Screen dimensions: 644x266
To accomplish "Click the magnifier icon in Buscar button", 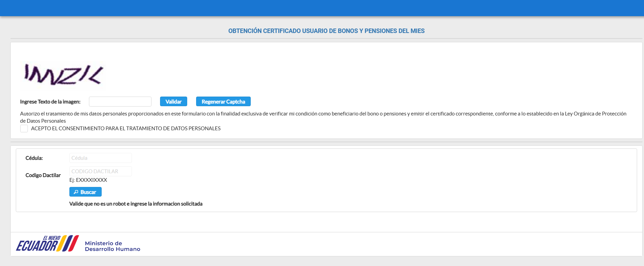I will coord(76,192).
